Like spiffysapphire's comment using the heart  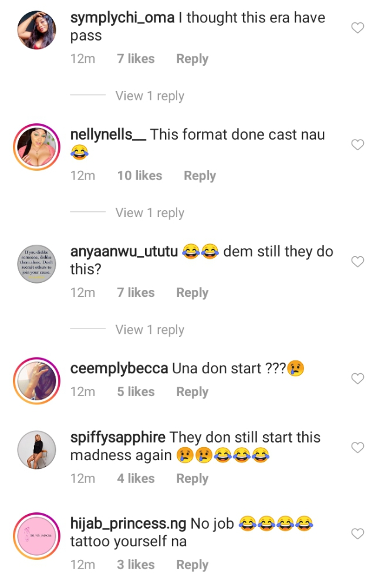tap(357, 448)
